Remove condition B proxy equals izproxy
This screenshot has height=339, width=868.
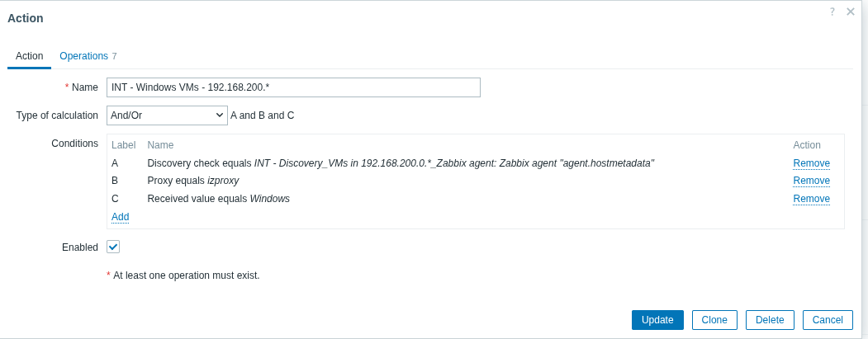pyautogui.click(x=811, y=181)
